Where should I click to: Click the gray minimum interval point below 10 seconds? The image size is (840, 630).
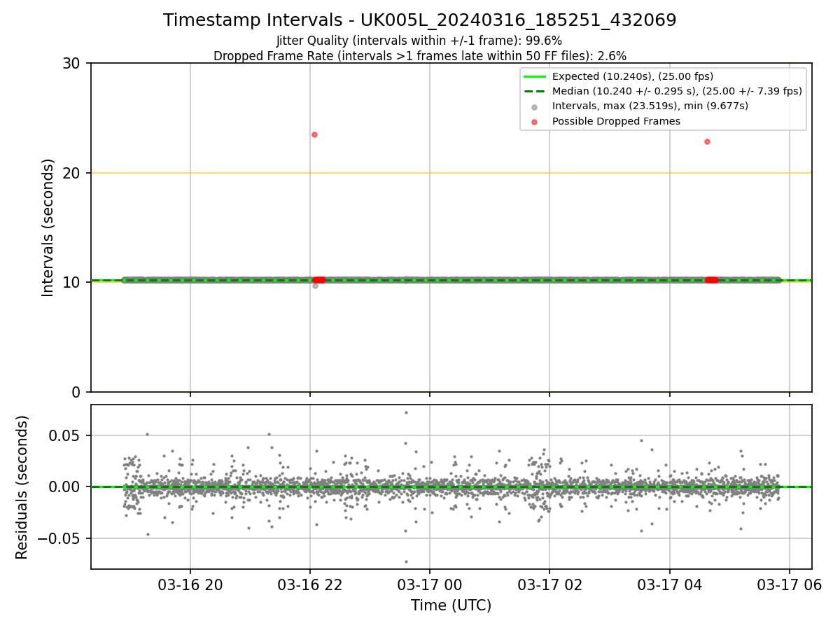[315, 286]
